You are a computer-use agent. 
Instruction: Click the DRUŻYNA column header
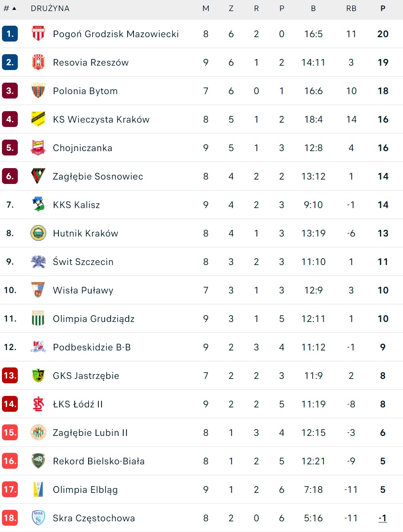pyautogui.click(x=50, y=8)
